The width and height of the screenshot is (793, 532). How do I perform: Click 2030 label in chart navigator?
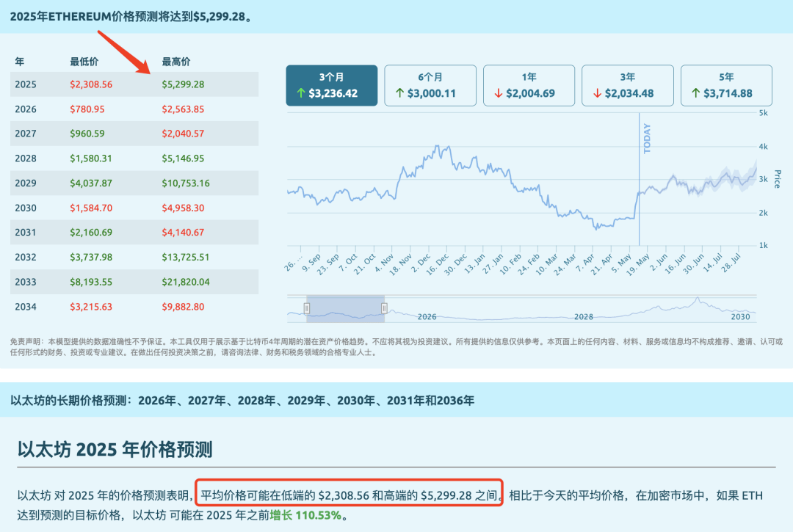740,317
